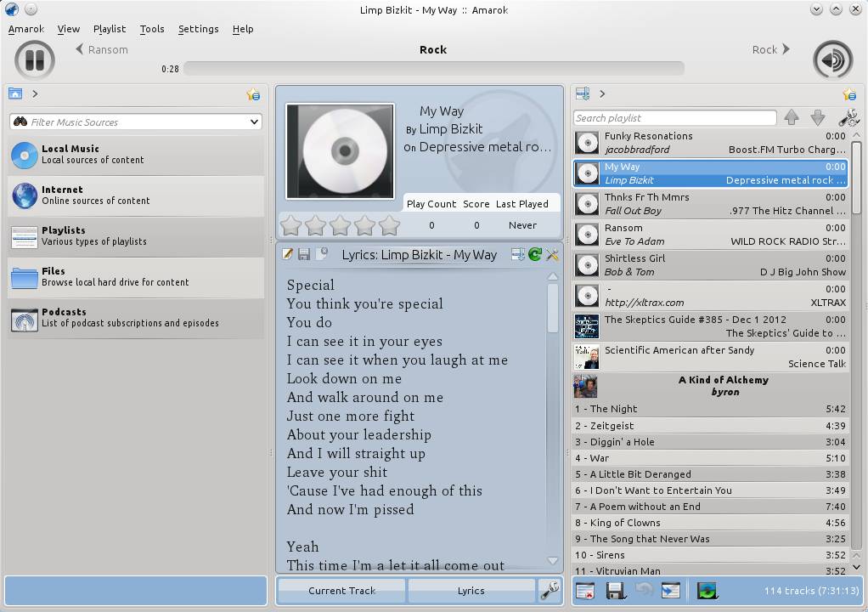Open Files browser category
This screenshot has height=612, width=868.
[x=136, y=277]
